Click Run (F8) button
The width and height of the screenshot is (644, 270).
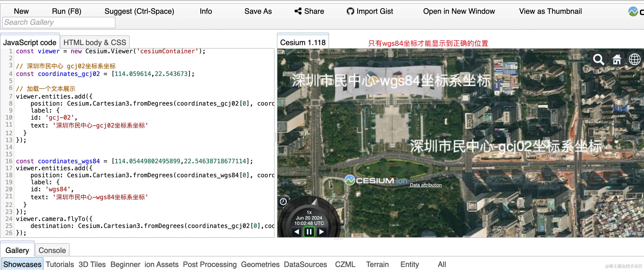[67, 11]
